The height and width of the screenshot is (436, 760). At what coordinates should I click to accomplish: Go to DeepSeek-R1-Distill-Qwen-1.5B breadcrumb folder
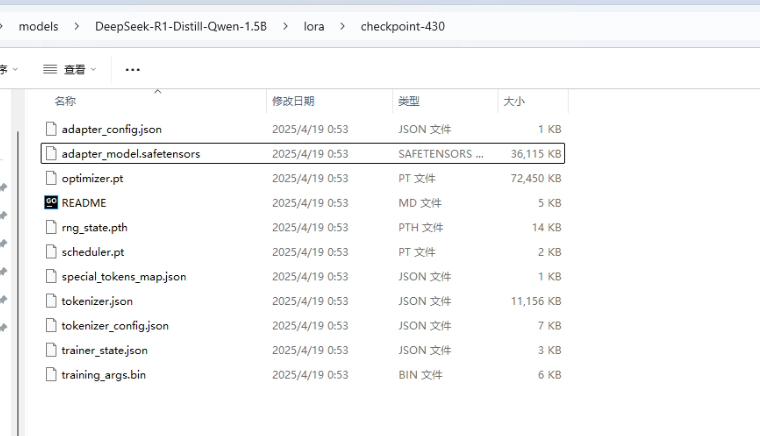[x=181, y=27]
